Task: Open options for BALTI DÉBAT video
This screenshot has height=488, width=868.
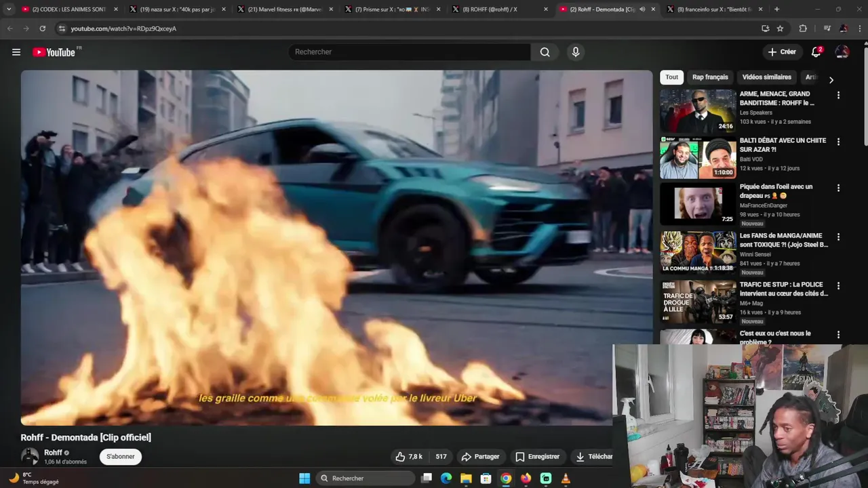Action: [x=838, y=142]
